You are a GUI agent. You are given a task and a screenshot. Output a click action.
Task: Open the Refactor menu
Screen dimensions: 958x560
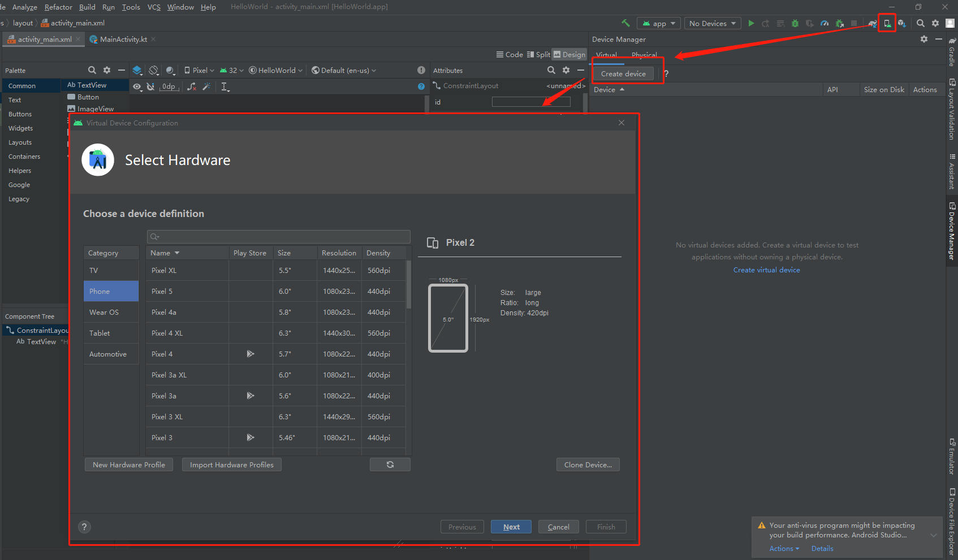coord(58,7)
